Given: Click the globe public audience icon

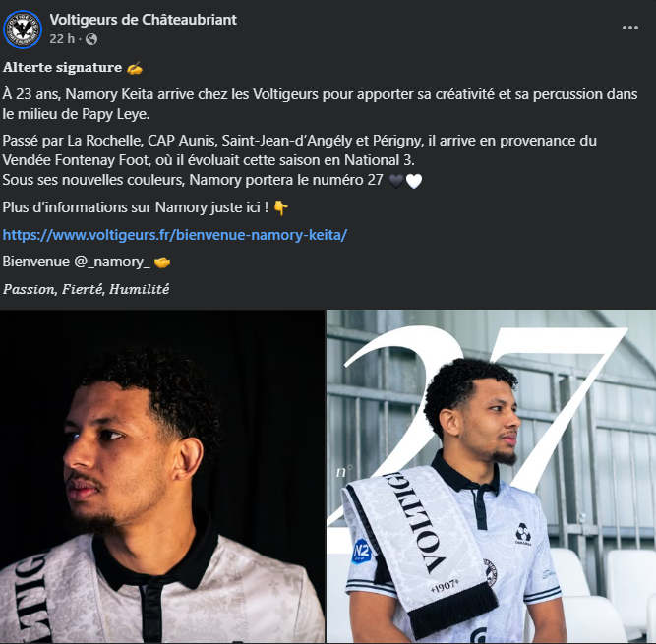Looking at the screenshot, I should tap(91, 39).
